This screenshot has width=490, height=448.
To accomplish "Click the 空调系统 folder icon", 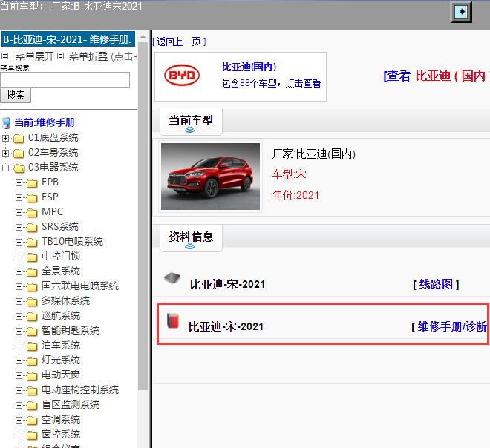I will tap(32, 421).
